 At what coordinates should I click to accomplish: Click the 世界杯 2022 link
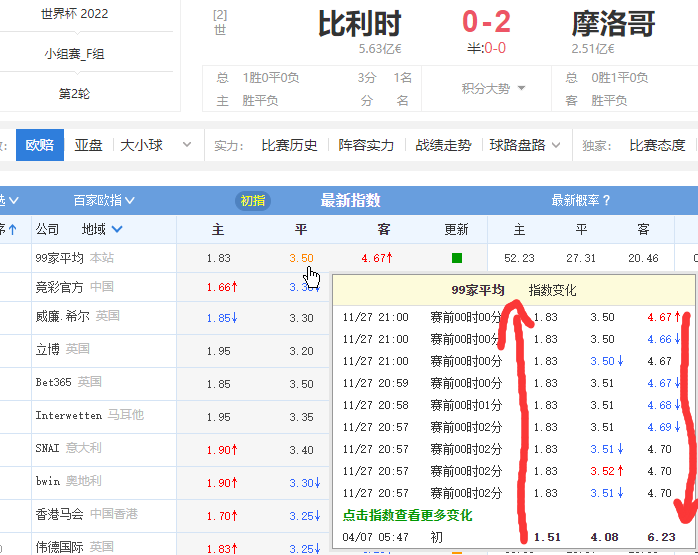click(x=74, y=14)
